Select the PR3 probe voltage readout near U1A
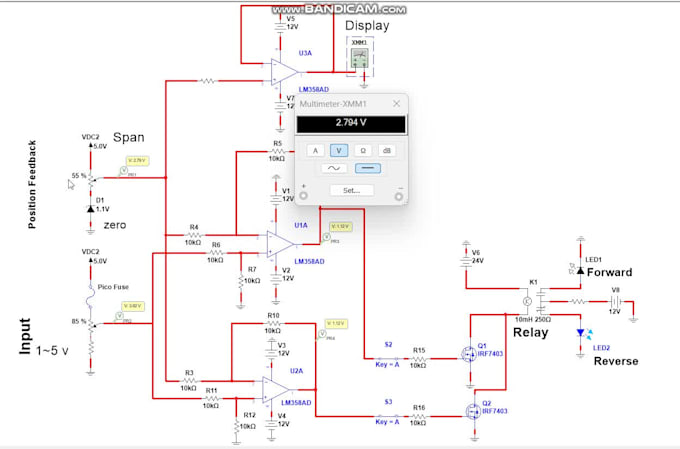This screenshot has height=449, width=680. [340, 226]
